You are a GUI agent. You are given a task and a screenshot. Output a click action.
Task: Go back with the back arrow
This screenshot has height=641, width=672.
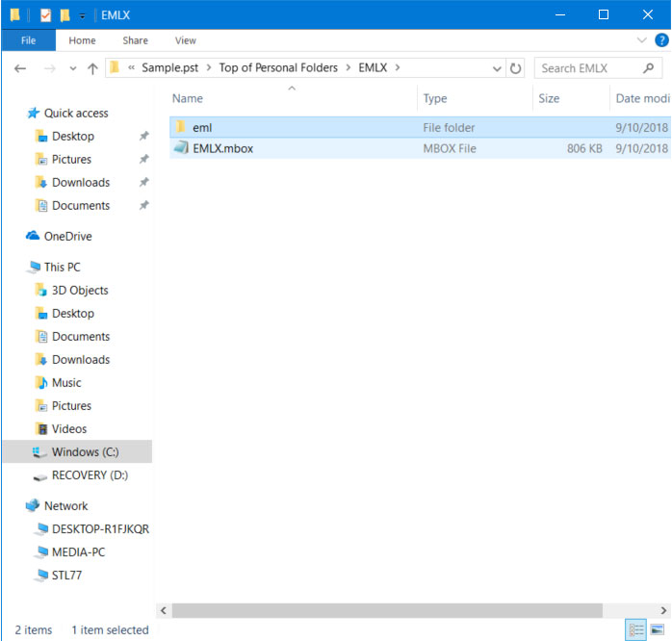click(x=19, y=68)
